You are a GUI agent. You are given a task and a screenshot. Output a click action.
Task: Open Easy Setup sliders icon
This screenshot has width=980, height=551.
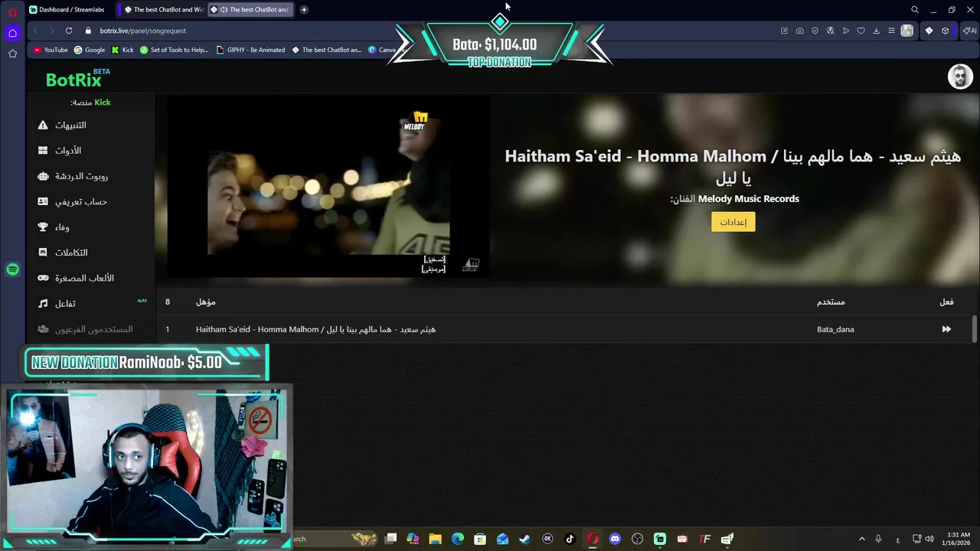tap(891, 31)
